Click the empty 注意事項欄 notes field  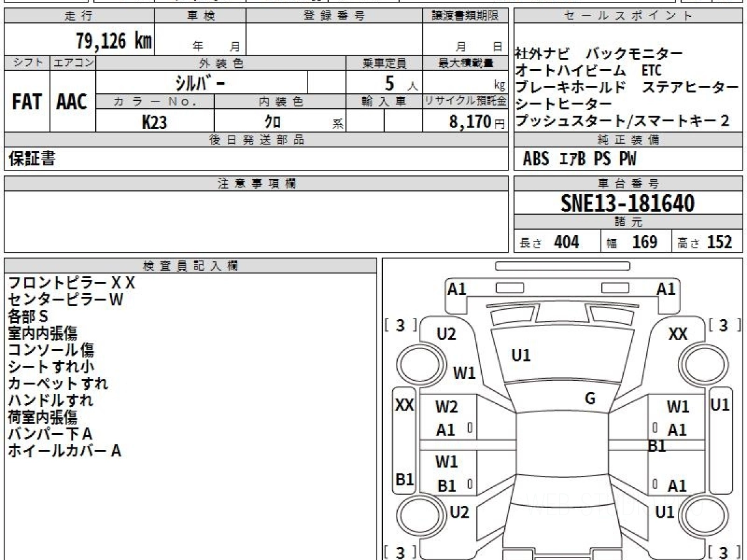click(x=256, y=221)
